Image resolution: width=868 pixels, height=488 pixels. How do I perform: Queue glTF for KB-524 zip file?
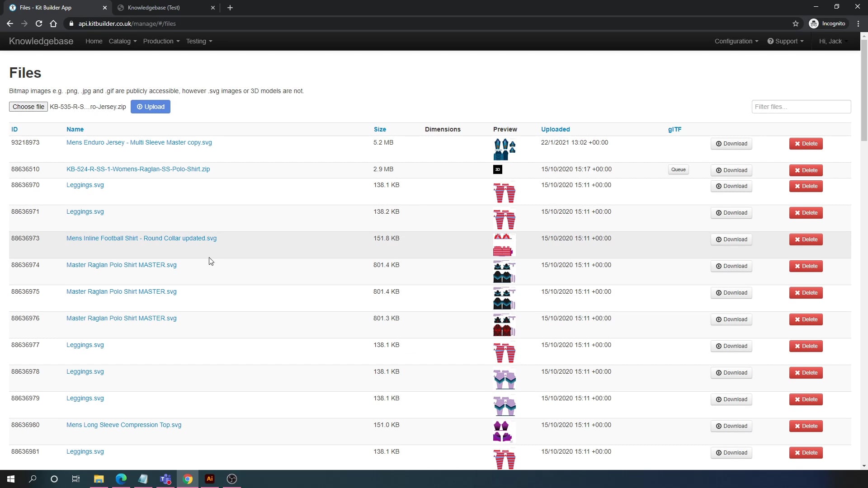(x=678, y=170)
